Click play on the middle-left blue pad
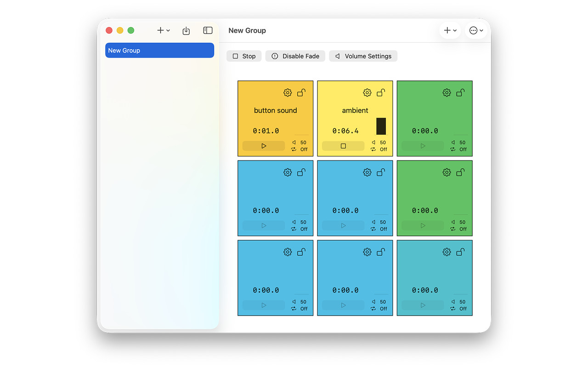The width and height of the screenshot is (588, 368). 264,225
